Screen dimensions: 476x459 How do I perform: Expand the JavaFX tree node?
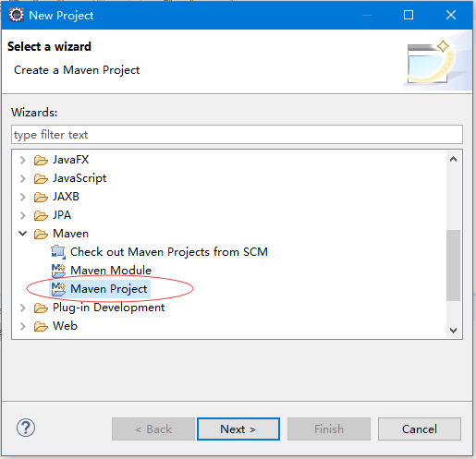(22, 160)
